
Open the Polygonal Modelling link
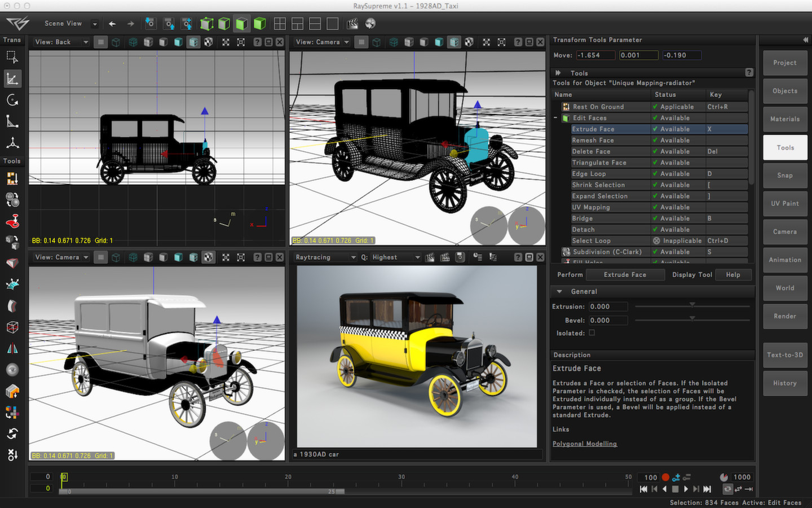click(585, 444)
